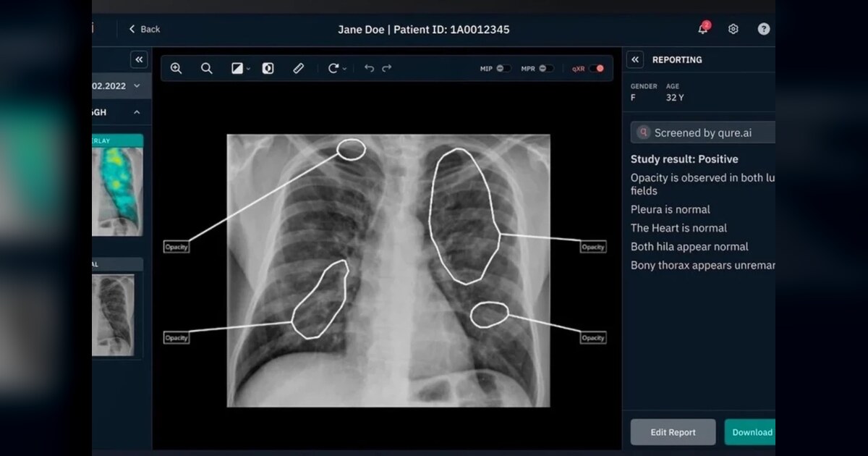Click the opacity in both lung fields finding
This screenshot has height=456, width=868.
pyautogui.click(x=703, y=184)
